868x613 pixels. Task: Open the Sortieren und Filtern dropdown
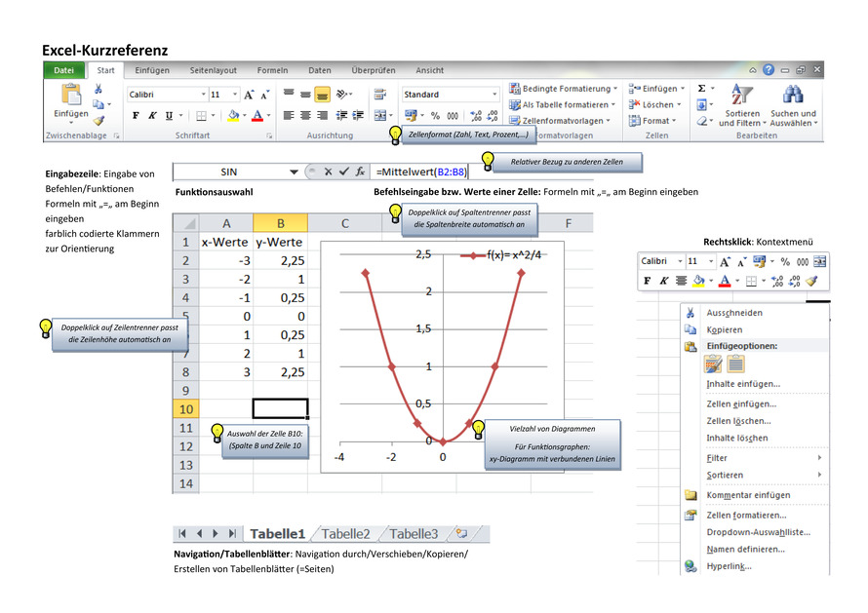[x=742, y=104]
